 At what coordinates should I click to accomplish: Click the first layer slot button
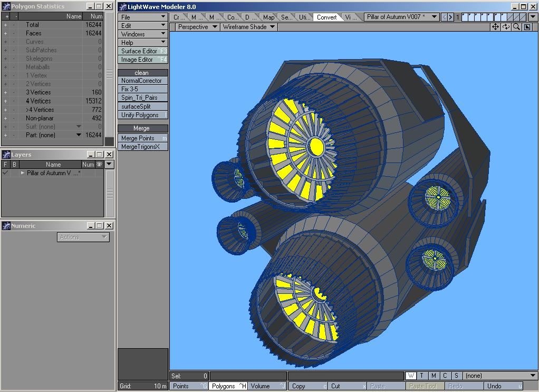(x=465, y=17)
